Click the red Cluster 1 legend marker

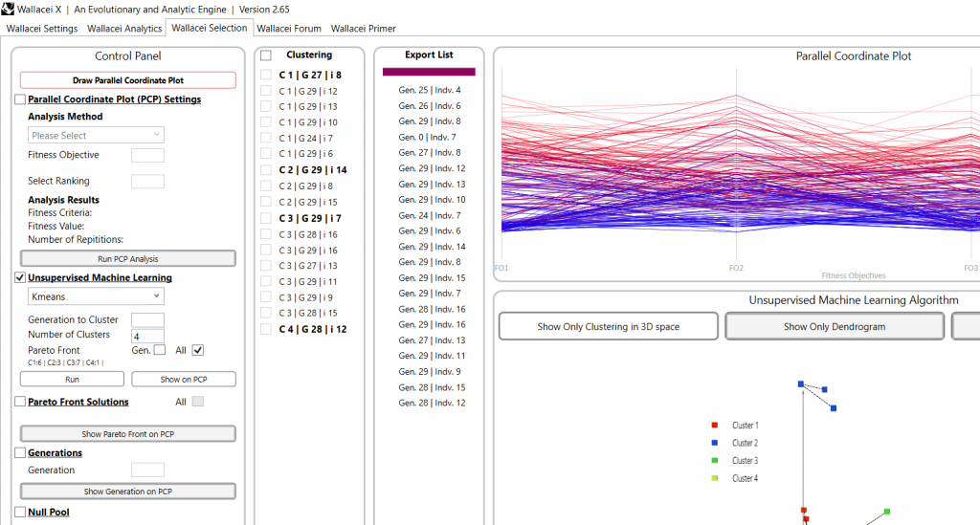click(715, 426)
